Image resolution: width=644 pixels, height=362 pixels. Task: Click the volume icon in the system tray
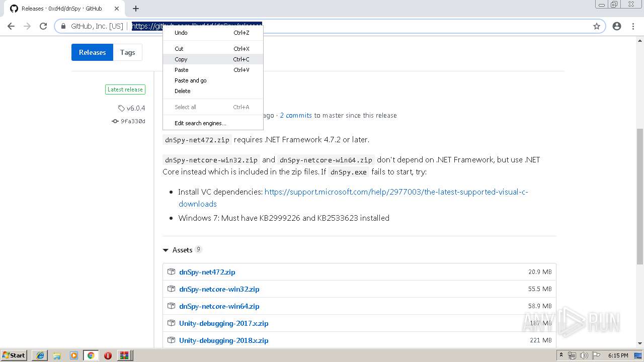click(x=584, y=355)
